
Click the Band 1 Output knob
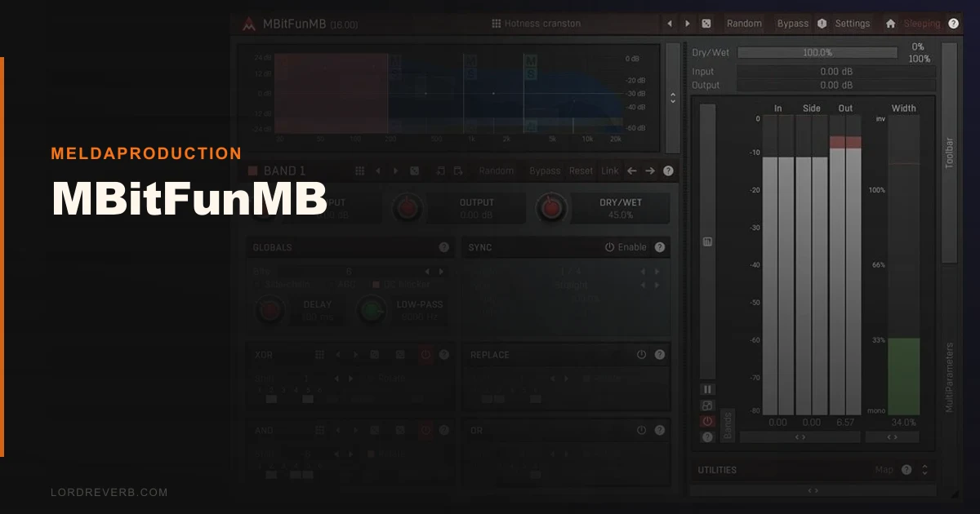(407, 209)
